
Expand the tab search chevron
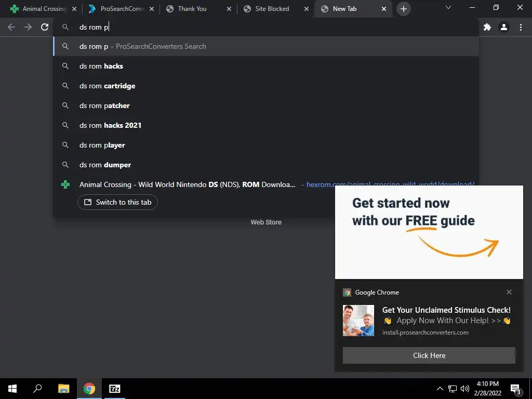pyautogui.click(x=448, y=7)
